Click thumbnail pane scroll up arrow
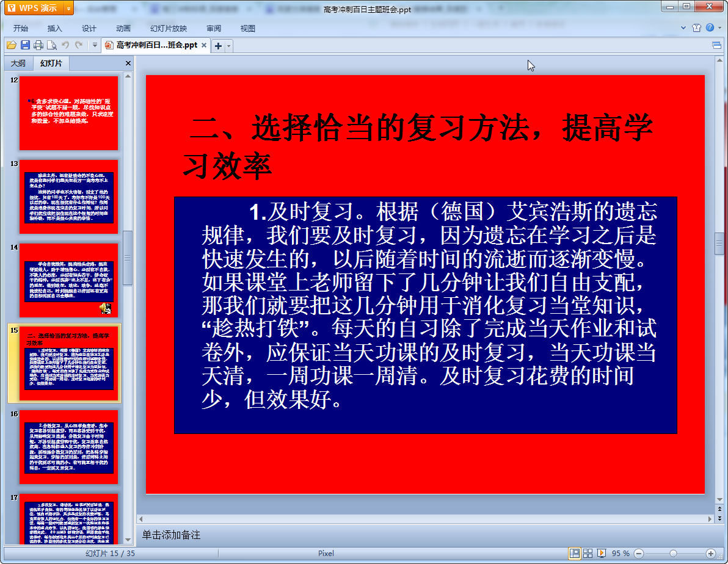Screen dimensions: 728x564 coord(128,76)
